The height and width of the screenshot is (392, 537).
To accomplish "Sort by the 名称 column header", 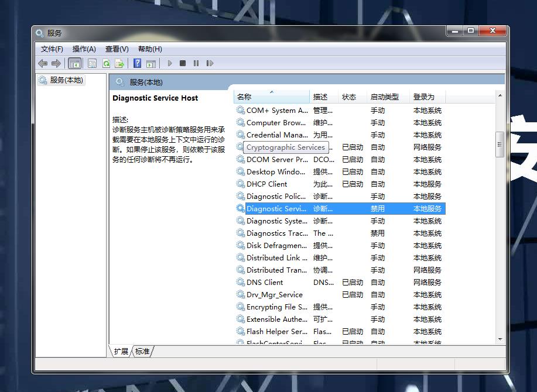I will (x=272, y=97).
